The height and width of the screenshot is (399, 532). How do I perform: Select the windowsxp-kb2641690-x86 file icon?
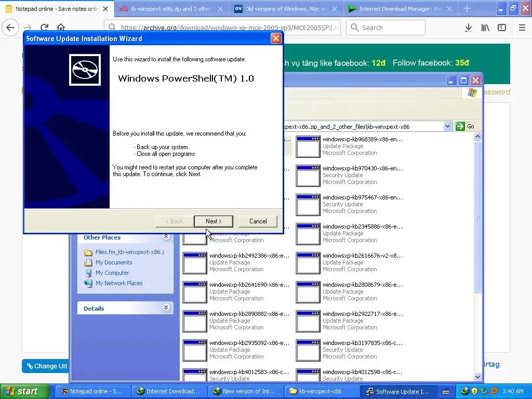click(x=194, y=292)
